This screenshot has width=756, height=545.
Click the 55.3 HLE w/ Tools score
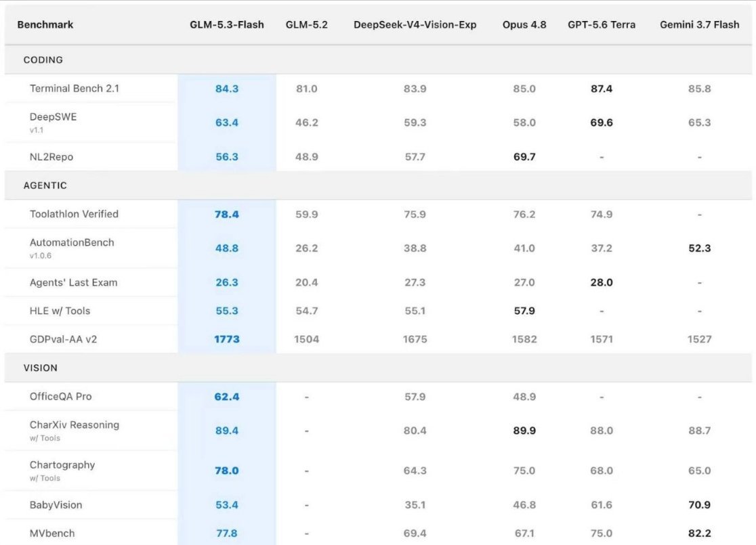click(x=227, y=311)
